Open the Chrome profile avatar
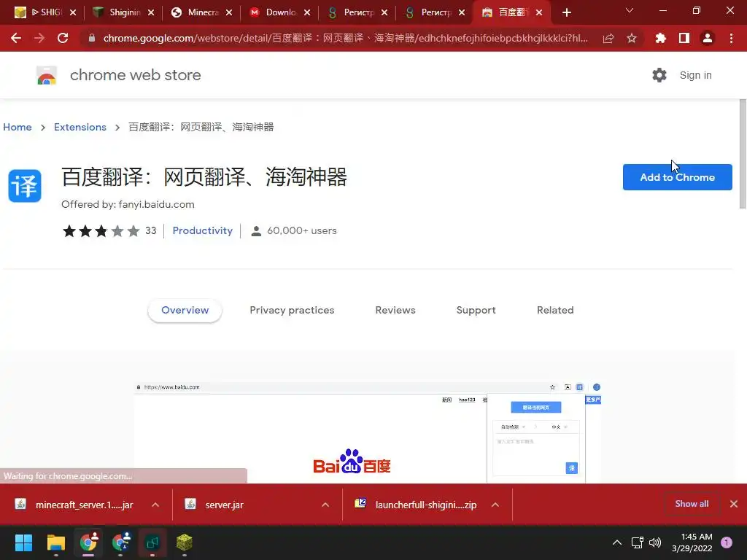 [708, 38]
